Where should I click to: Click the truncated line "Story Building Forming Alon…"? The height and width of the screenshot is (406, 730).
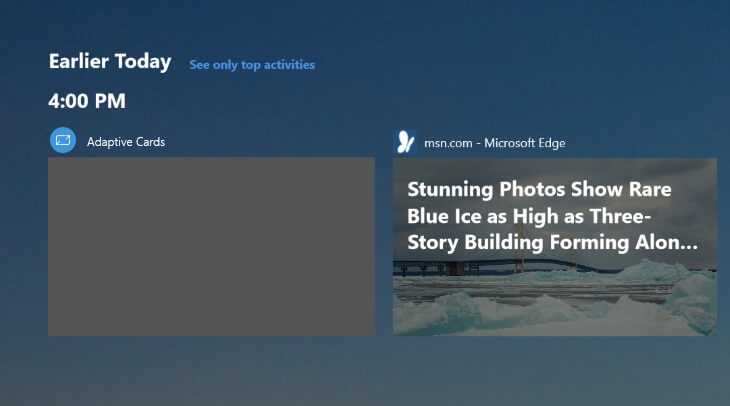pyautogui.click(x=551, y=243)
